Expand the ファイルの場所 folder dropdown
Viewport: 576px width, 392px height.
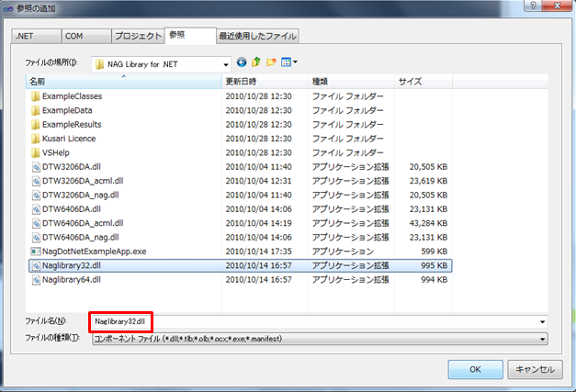tap(225, 63)
